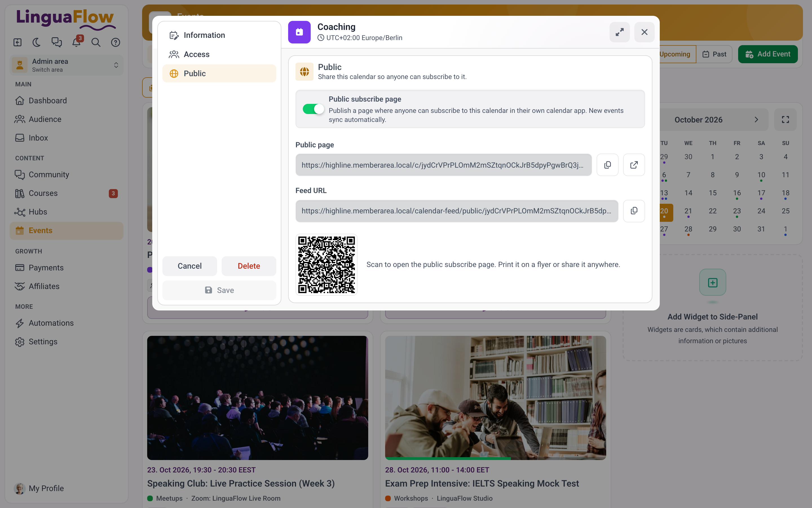
Task: Save the calendar settings
Action: point(219,290)
